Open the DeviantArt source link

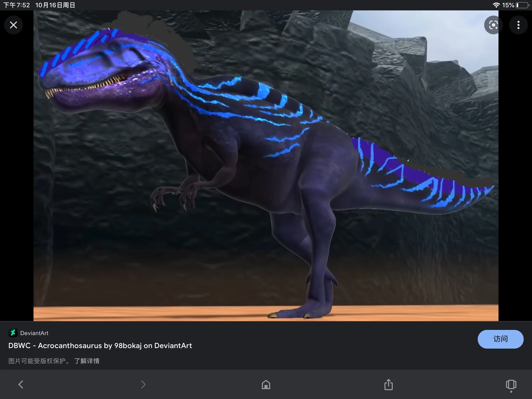[34, 333]
